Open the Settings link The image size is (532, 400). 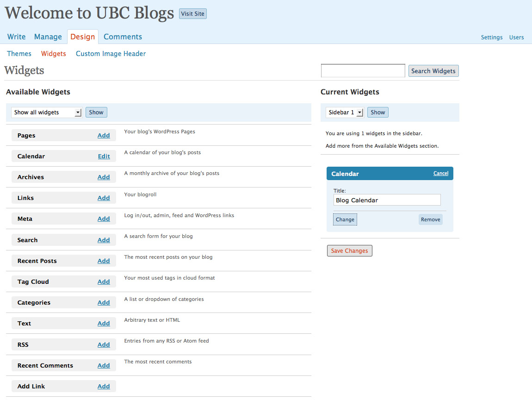tap(492, 37)
